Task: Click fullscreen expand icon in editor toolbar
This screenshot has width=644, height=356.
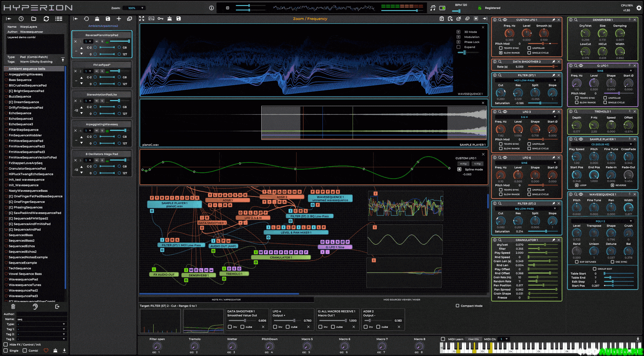Action: click(142, 19)
